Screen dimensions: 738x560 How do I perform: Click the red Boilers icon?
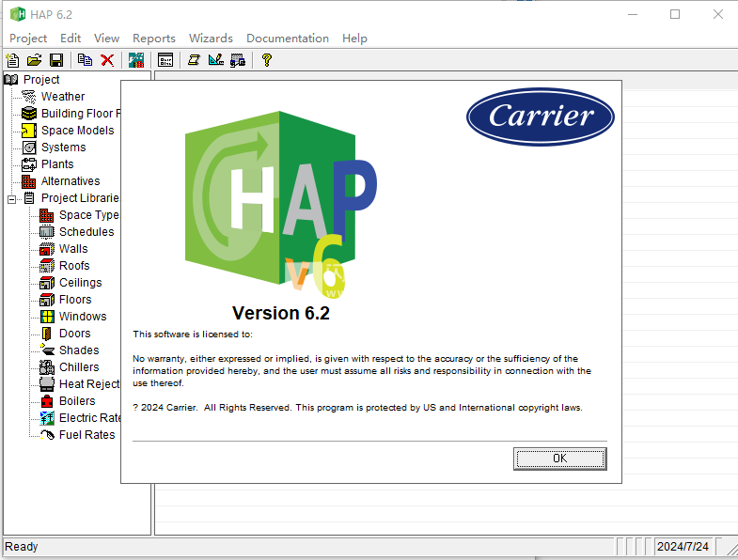(x=47, y=401)
